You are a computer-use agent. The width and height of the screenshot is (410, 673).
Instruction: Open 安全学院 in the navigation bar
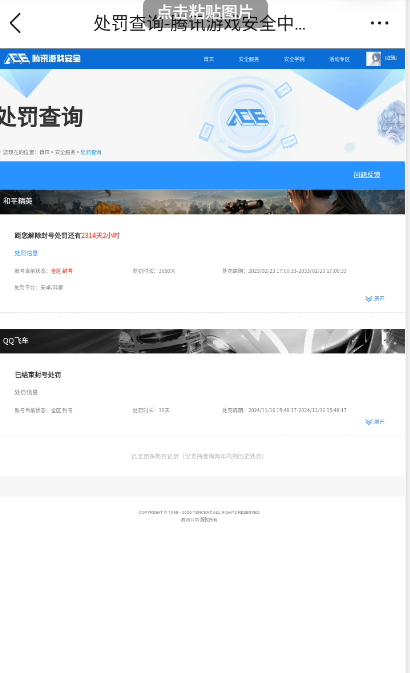point(294,59)
